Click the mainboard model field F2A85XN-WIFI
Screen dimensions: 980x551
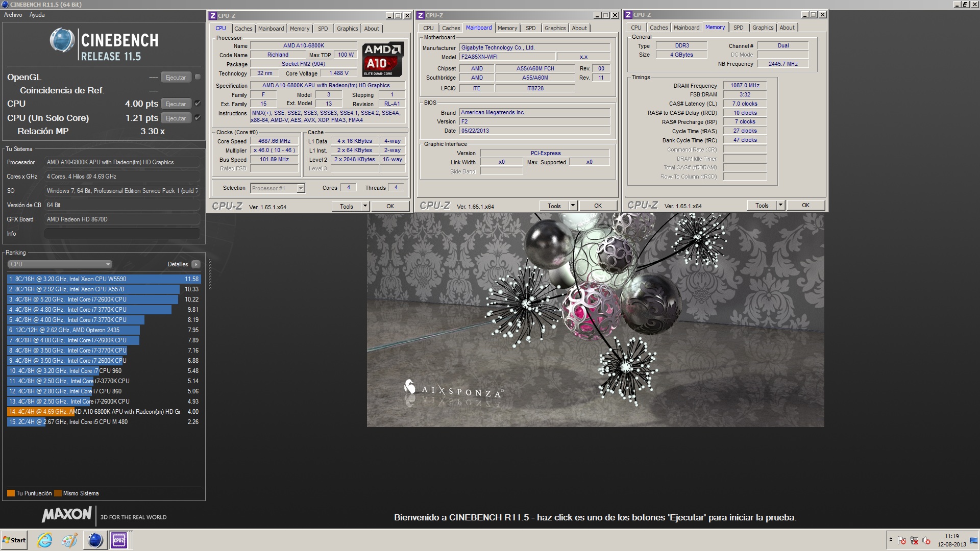coord(506,57)
